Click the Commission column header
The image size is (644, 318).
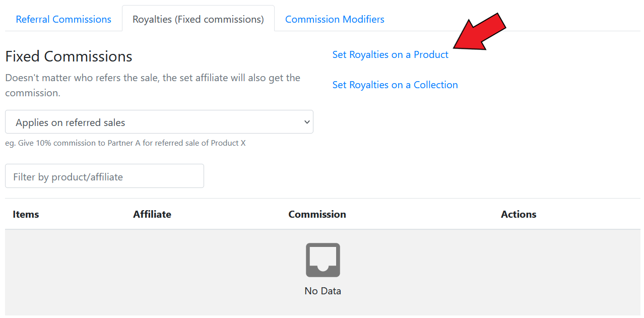pyautogui.click(x=317, y=214)
